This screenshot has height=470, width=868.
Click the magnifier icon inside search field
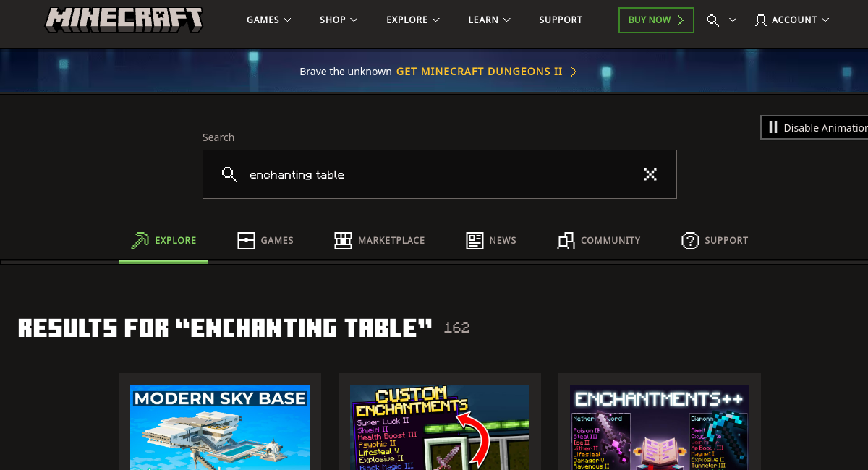(229, 174)
